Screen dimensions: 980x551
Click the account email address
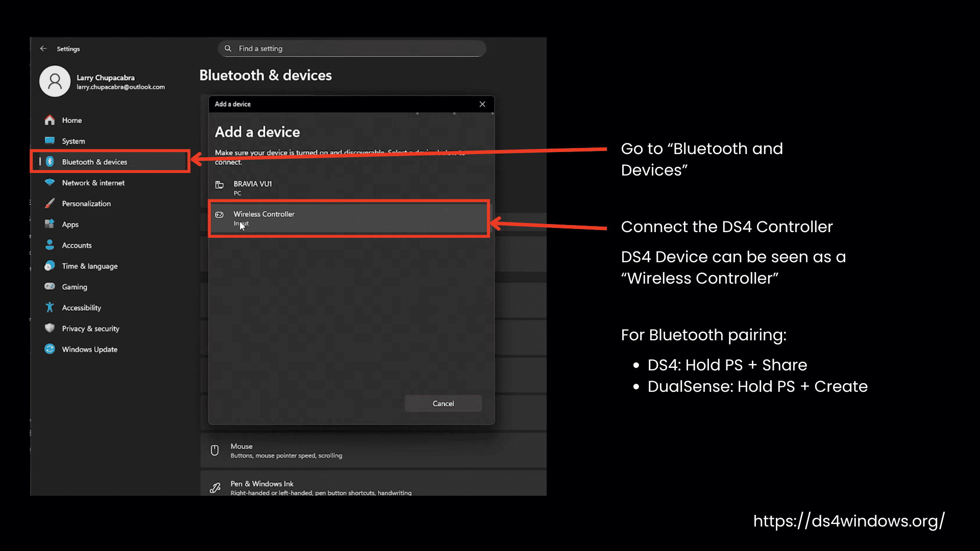pos(121,87)
